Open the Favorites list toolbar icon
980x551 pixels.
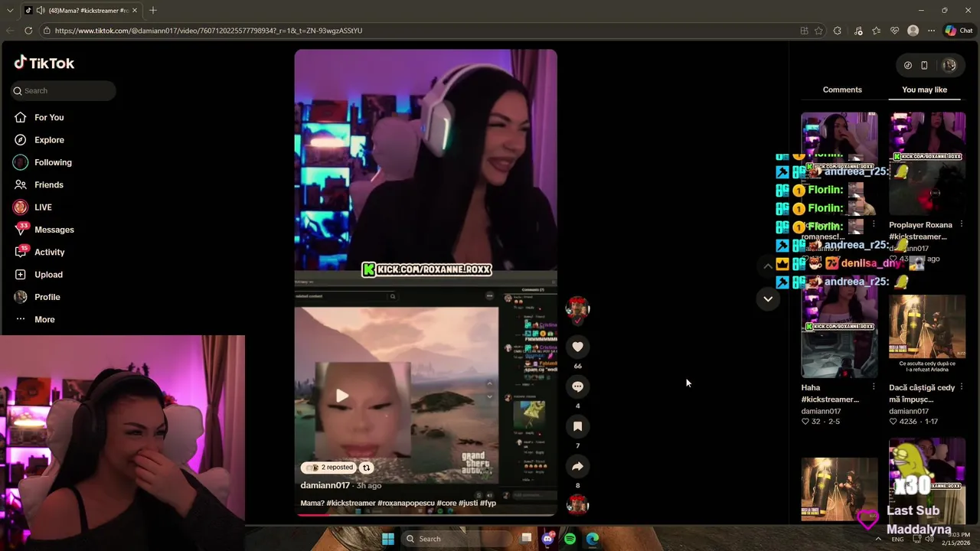coord(877,31)
